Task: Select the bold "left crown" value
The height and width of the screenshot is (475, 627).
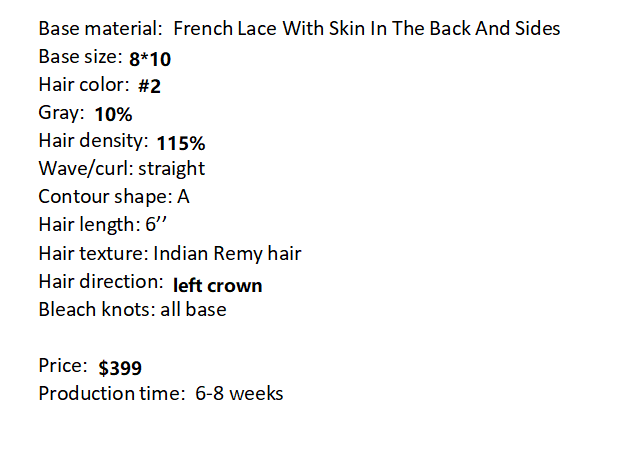Action: pos(217,285)
